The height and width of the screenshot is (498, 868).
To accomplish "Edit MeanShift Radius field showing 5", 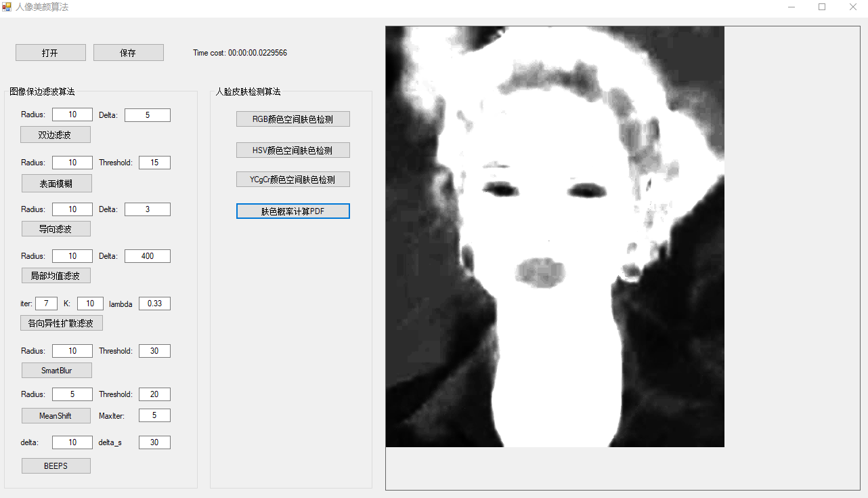I will click(72, 394).
